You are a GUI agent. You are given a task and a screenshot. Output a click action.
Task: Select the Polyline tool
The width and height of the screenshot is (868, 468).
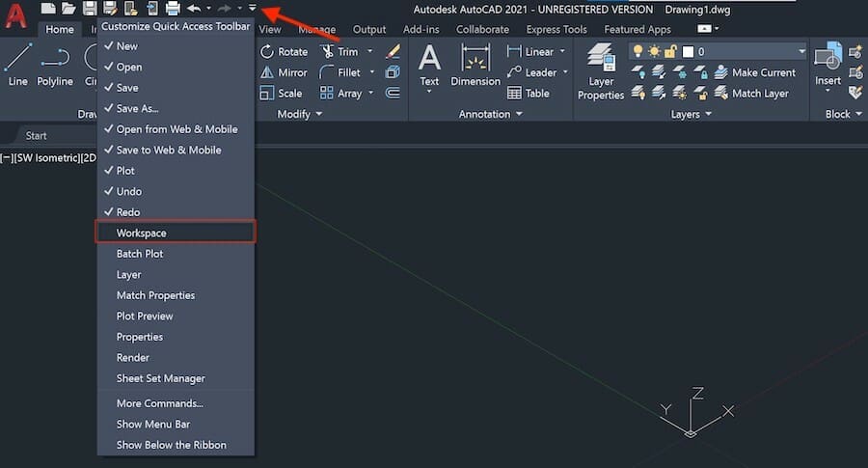point(55,65)
